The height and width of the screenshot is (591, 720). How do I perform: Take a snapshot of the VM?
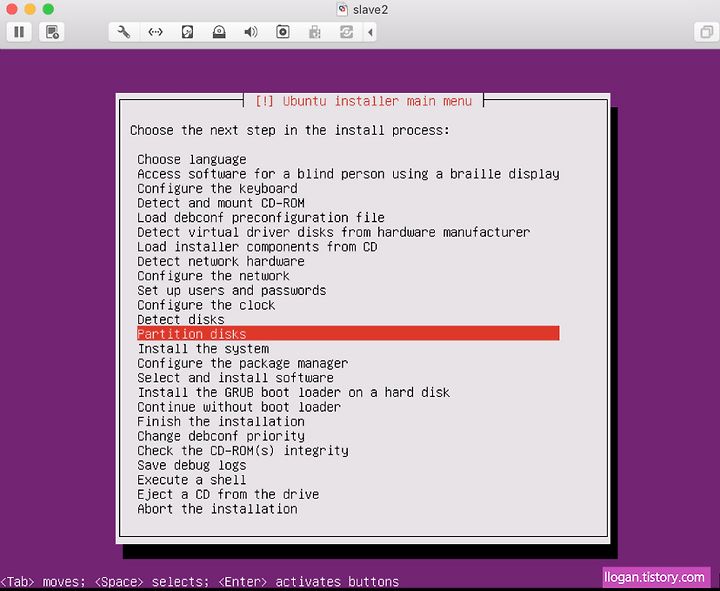52,32
